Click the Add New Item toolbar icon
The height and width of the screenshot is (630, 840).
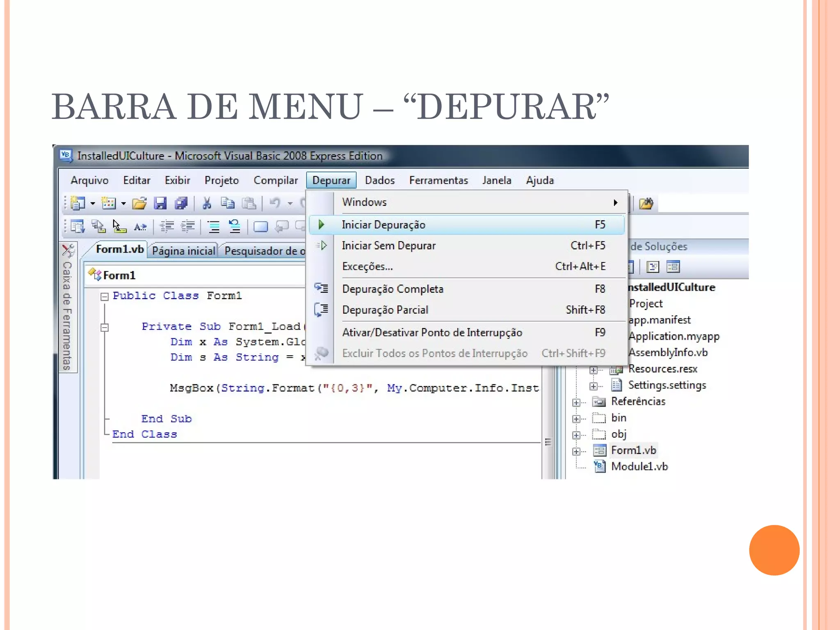[x=109, y=203]
